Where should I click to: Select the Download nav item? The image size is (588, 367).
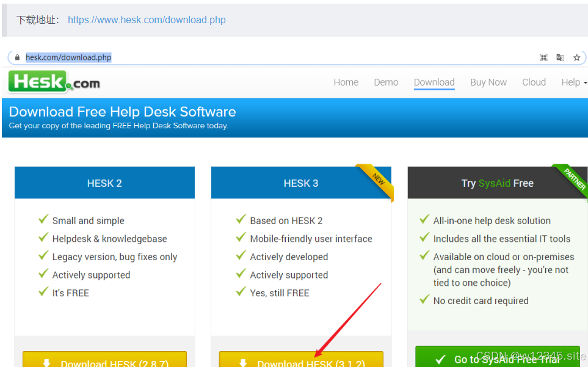pos(434,82)
